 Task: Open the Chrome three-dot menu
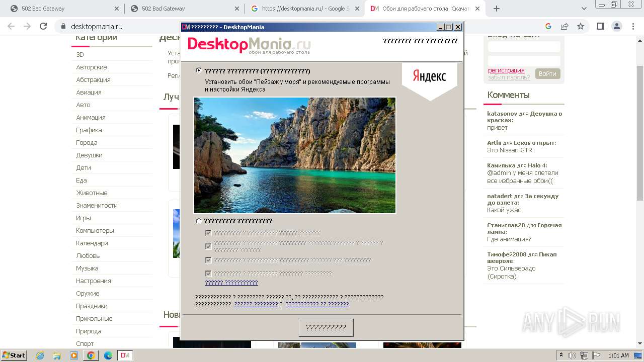click(x=633, y=27)
